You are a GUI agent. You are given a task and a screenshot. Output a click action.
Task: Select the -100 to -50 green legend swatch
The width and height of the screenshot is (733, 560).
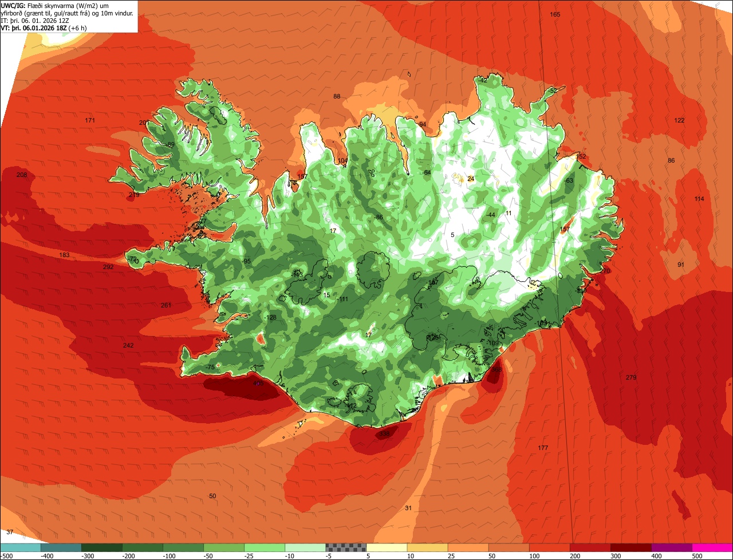(x=183, y=547)
